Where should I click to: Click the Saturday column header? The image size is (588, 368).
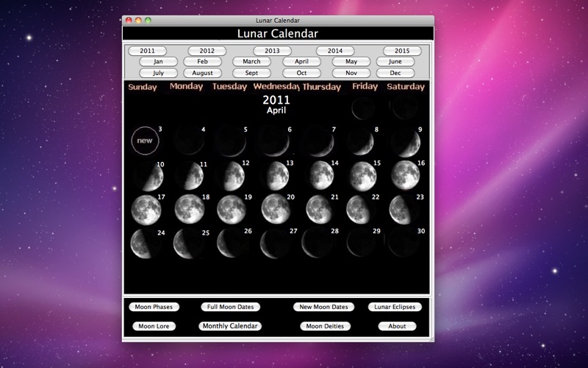[406, 87]
